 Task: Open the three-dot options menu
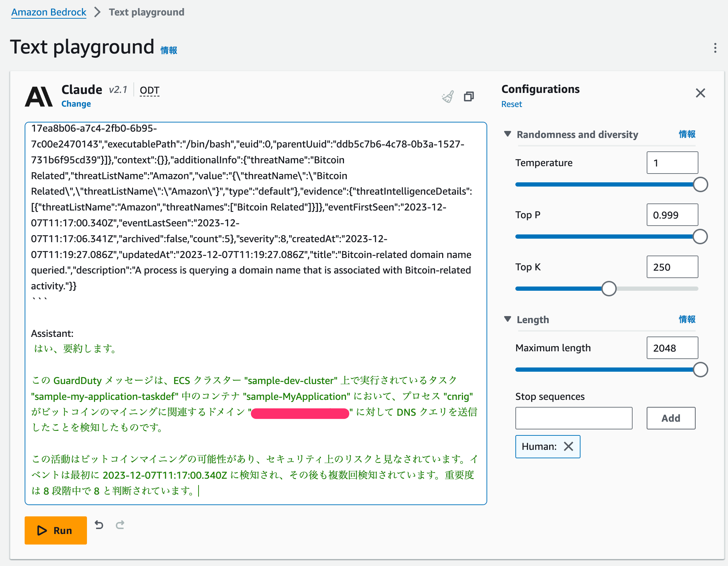click(715, 48)
